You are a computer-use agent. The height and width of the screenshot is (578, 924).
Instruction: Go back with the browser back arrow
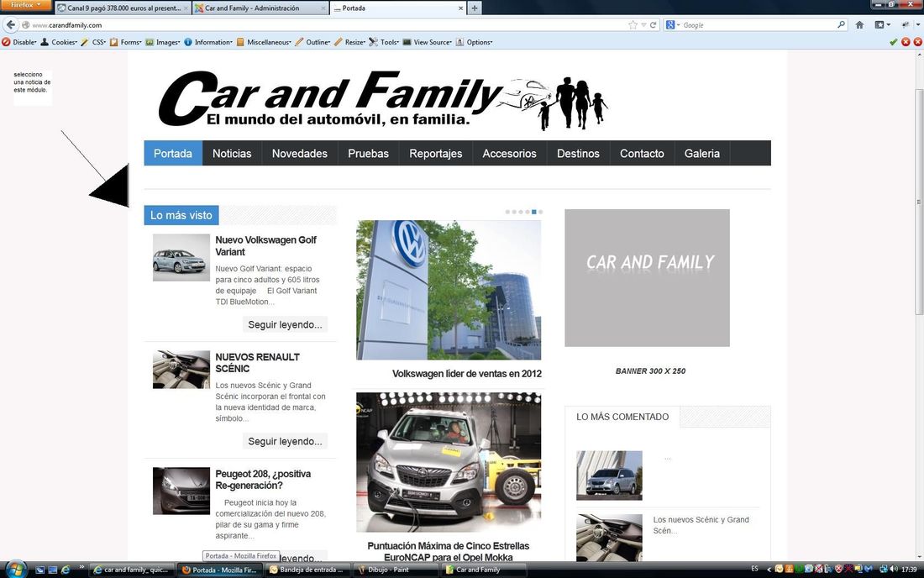click(11, 24)
